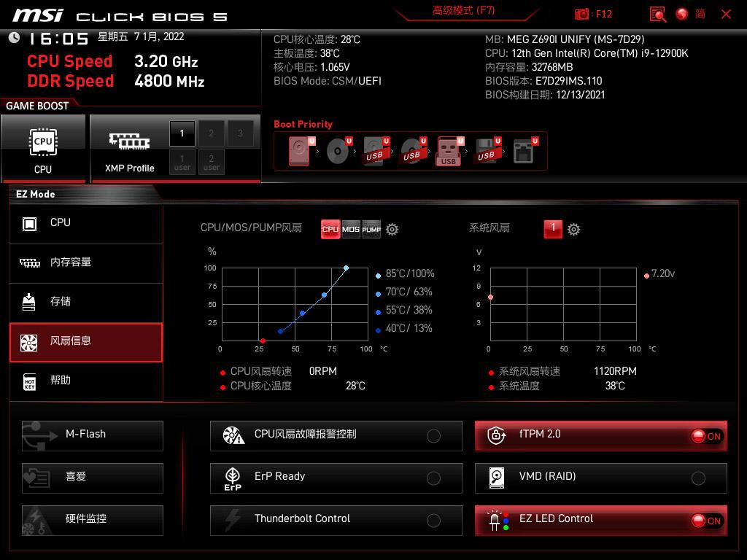Viewport: 747px width, 560px height.
Task: Open the Hardware Monitor (硬件监控)
Action: (93, 521)
